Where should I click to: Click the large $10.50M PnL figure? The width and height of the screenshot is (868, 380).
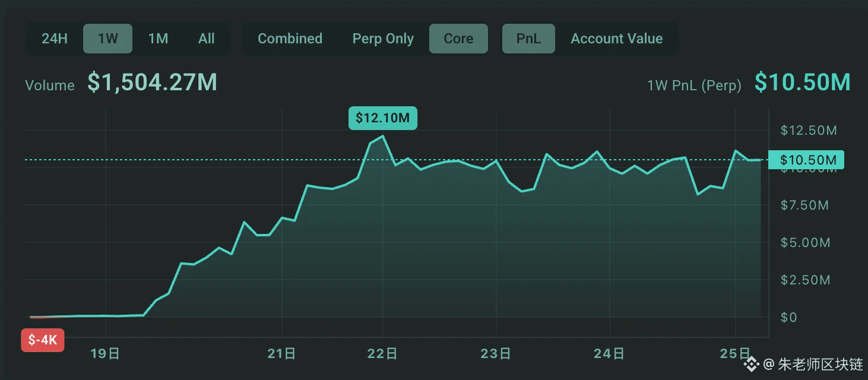[803, 83]
